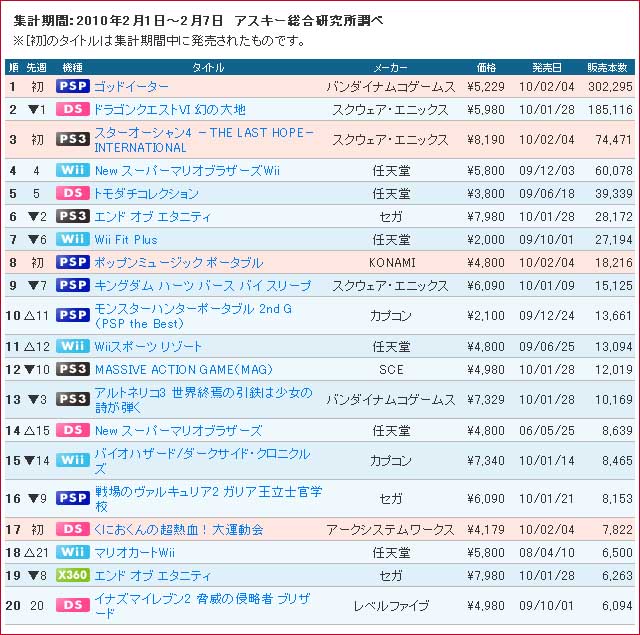
Task: Open トモダチコレクション title link
Action: click(x=146, y=193)
